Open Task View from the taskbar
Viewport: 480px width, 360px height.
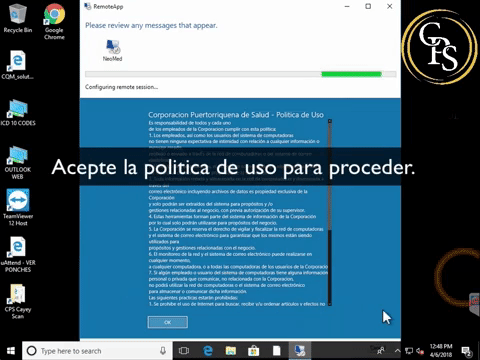(184, 351)
